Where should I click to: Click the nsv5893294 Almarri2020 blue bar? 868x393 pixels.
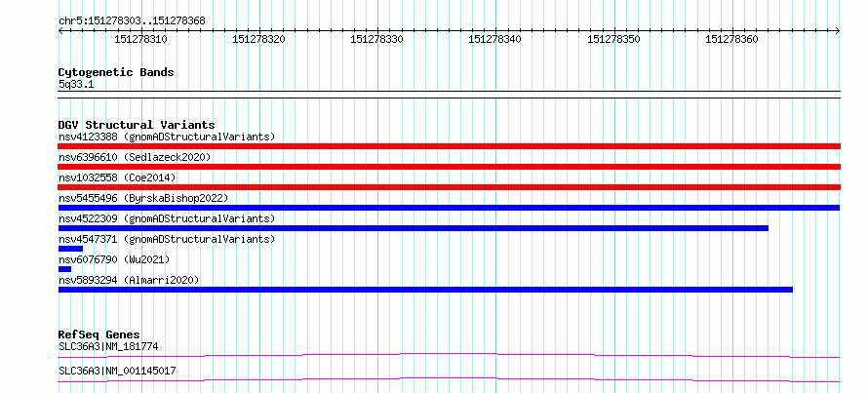coord(425,290)
